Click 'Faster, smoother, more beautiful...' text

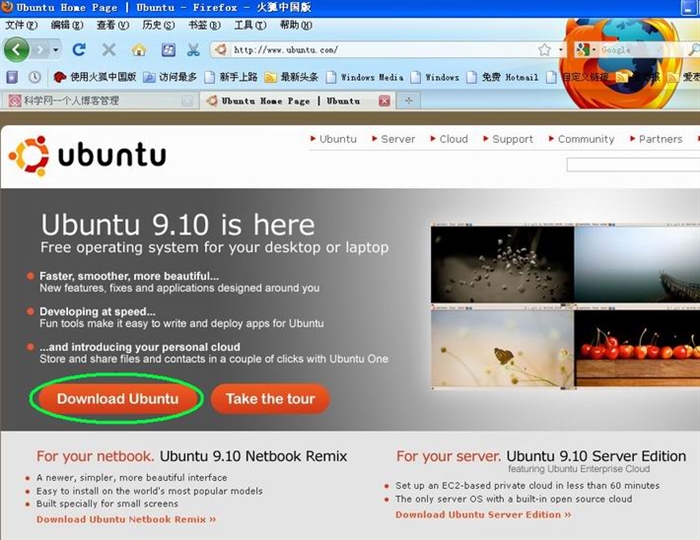129,276
